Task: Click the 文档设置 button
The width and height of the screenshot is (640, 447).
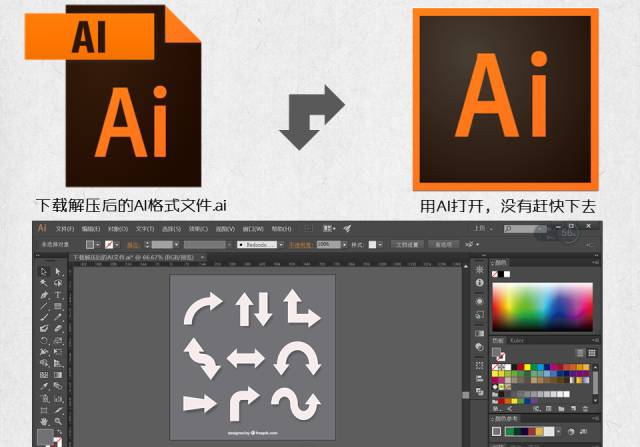Action: 407,245
